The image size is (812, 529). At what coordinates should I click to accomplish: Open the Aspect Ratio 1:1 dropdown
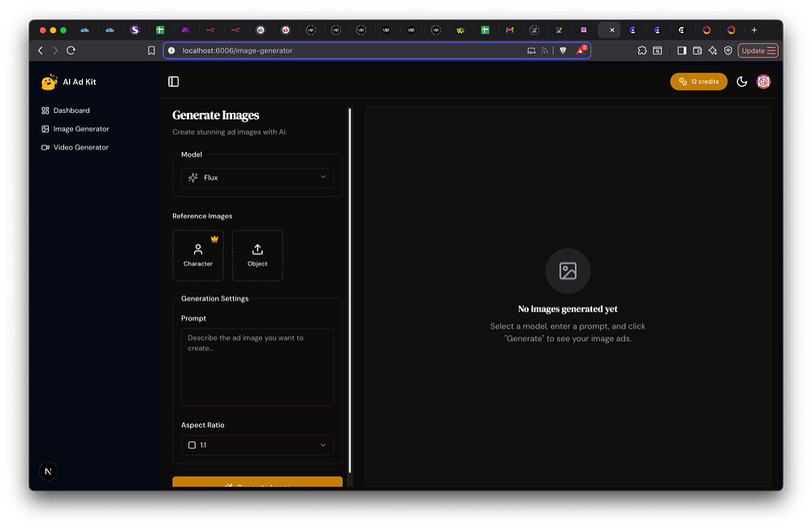pos(257,445)
